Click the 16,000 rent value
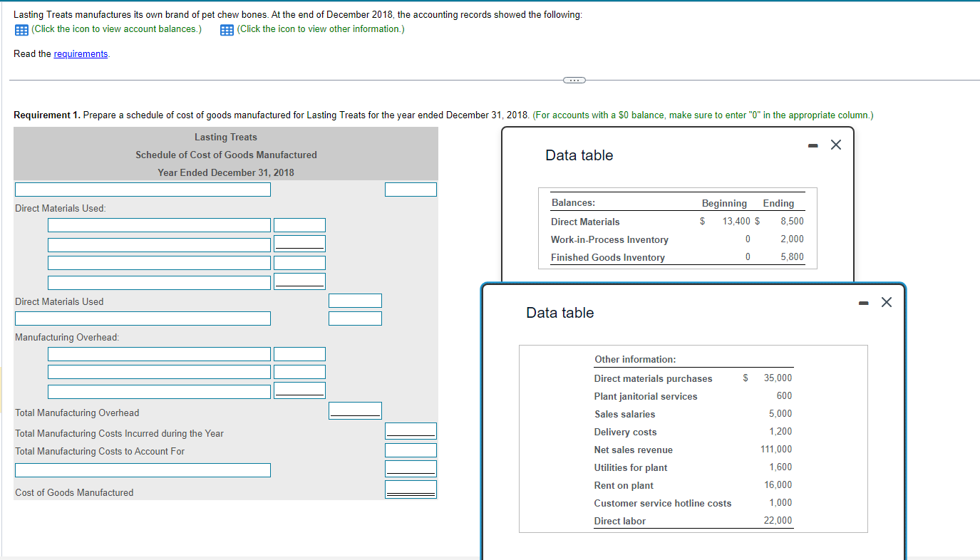980x560 pixels. point(778,484)
